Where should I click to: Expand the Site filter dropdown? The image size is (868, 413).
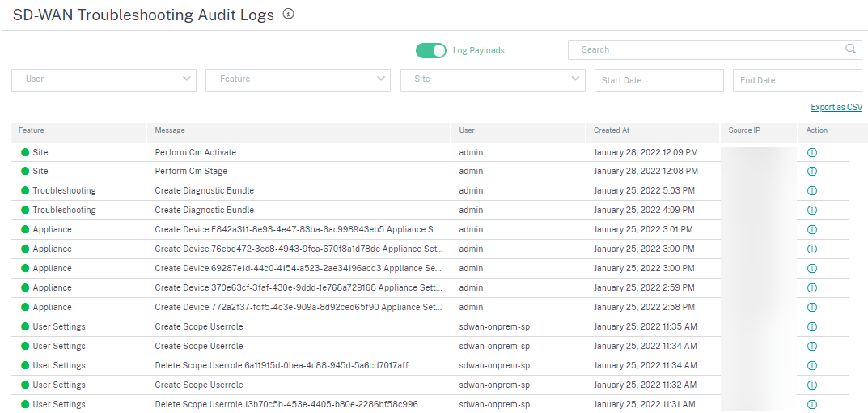(x=493, y=80)
